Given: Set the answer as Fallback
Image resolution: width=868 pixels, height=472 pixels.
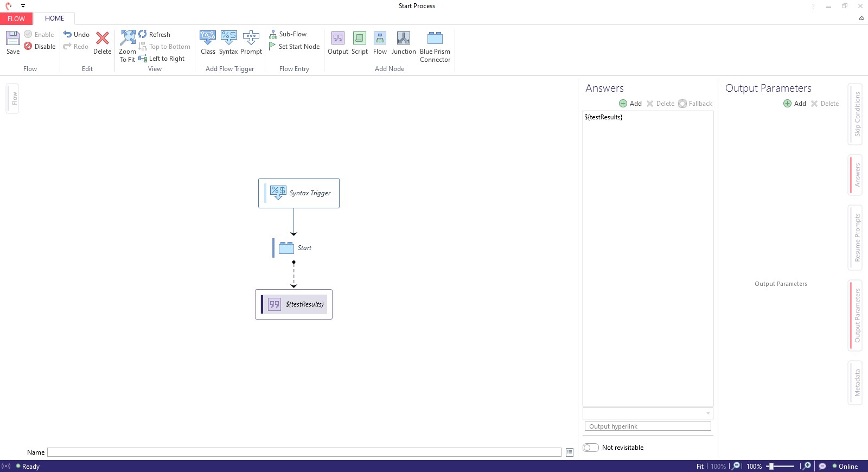Looking at the screenshot, I should [x=695, y=104].
